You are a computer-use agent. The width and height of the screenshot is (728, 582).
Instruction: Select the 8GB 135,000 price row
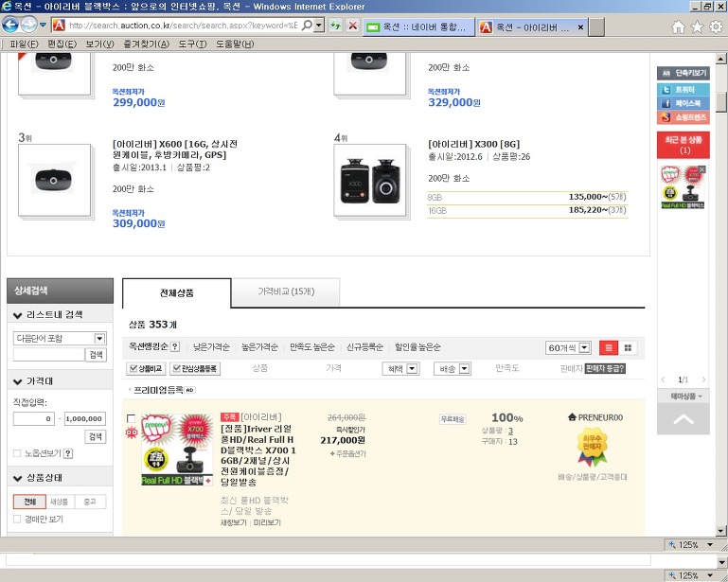point(527,197)
